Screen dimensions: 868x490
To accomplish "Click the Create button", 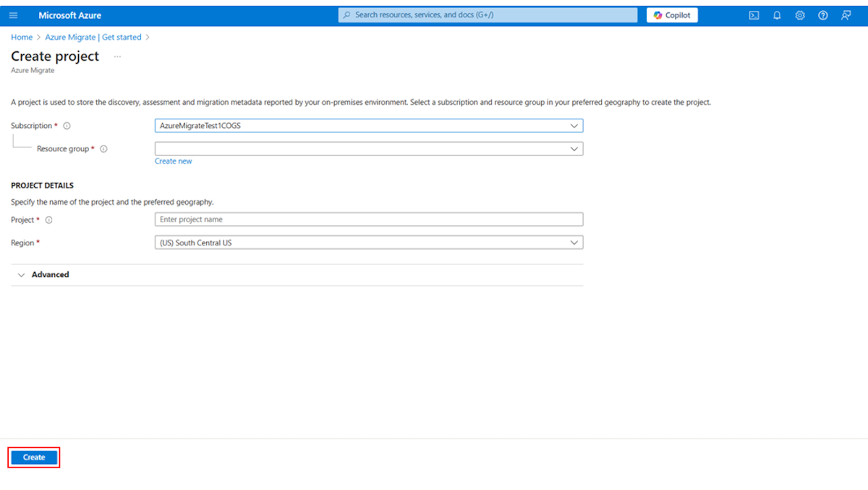I will tap(34, 457).
